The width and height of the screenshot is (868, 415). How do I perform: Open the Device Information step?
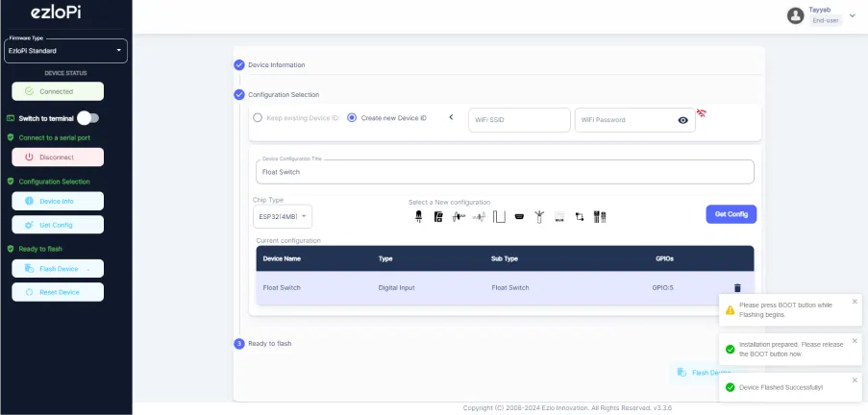276,65
